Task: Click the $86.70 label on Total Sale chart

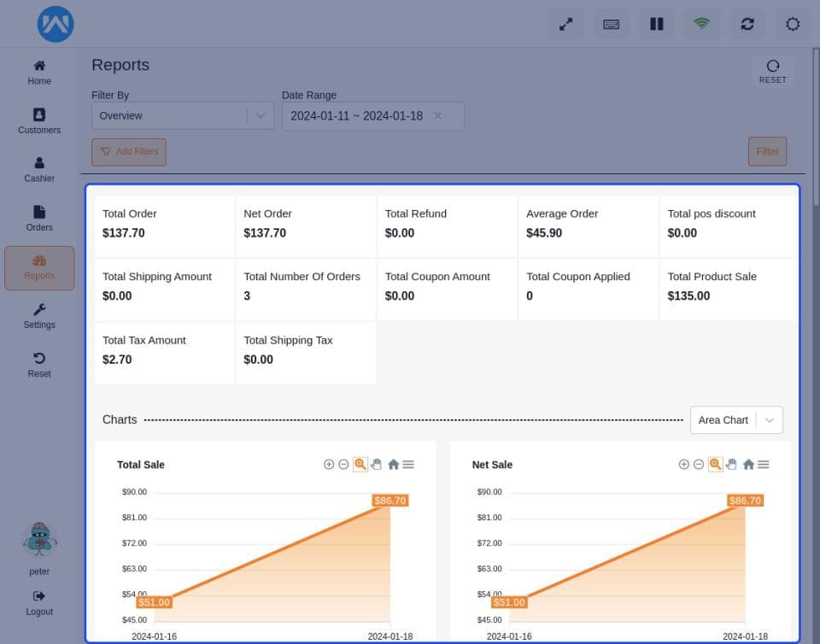Action: point(390,501)
